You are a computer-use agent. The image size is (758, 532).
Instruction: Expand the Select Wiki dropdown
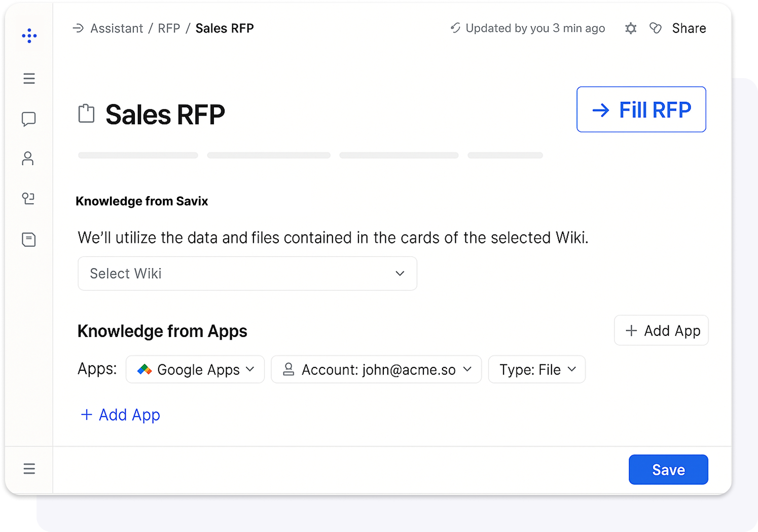247,274
